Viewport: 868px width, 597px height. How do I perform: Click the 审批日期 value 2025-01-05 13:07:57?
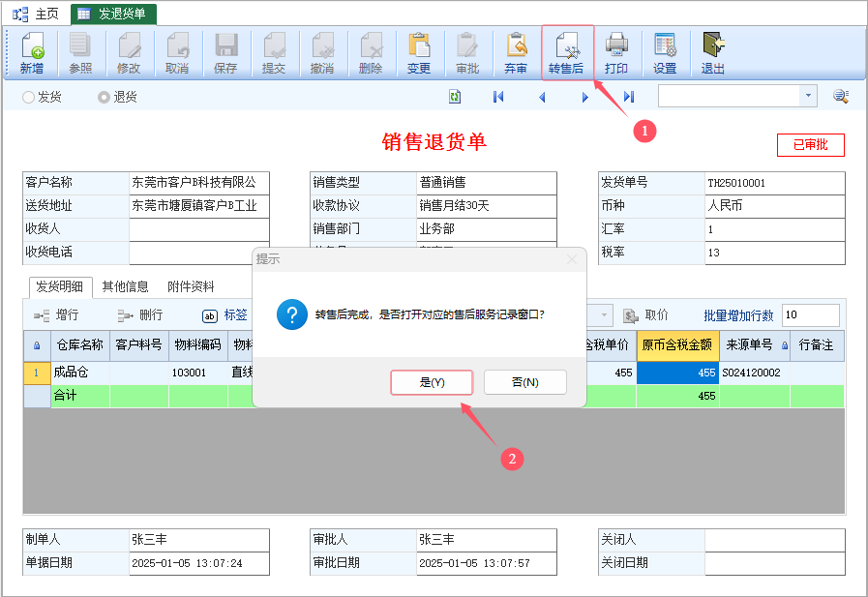tap(487, 563)
